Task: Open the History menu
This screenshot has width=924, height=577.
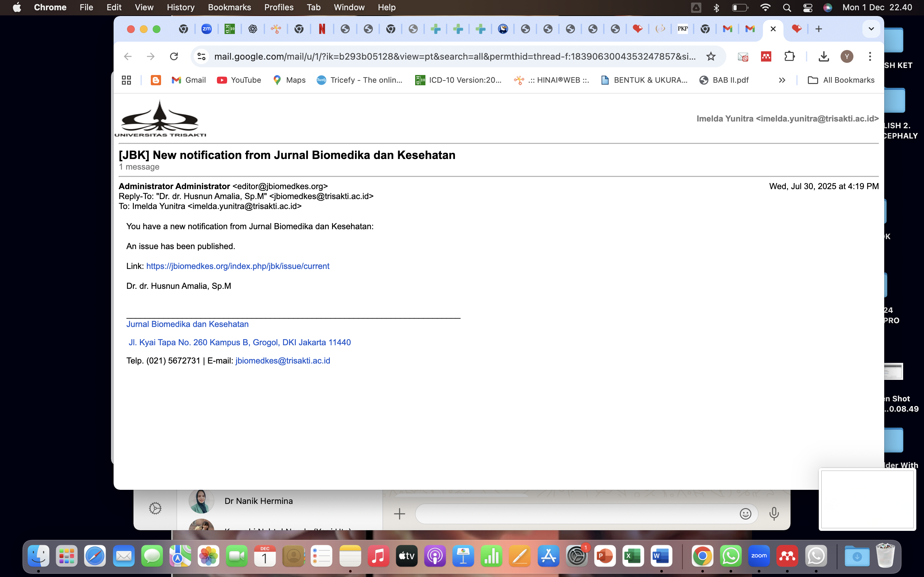Action: tap(180, 8)
